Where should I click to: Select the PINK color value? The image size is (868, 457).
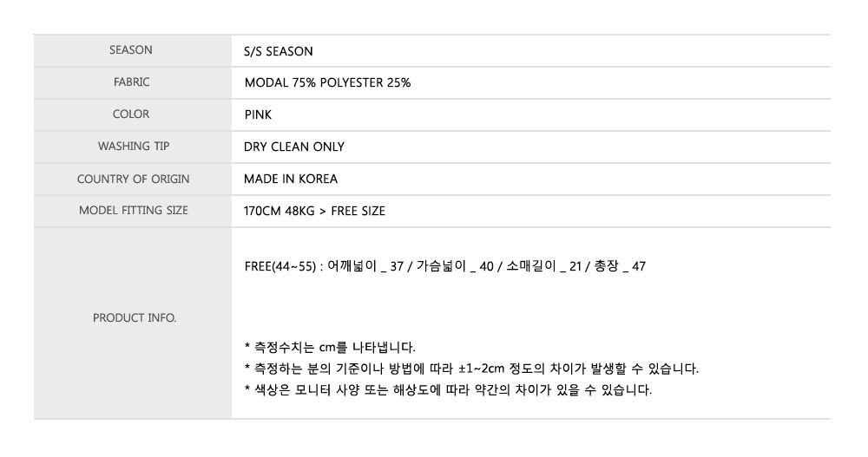coord(259,115)
